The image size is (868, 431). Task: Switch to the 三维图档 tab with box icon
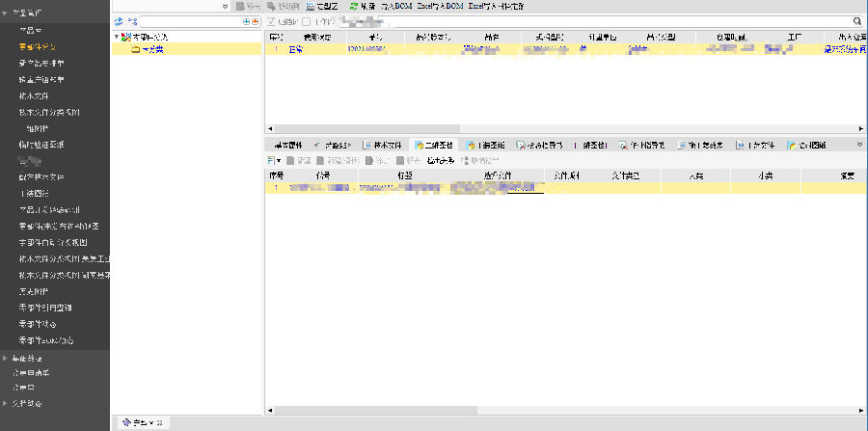[485, 145]
